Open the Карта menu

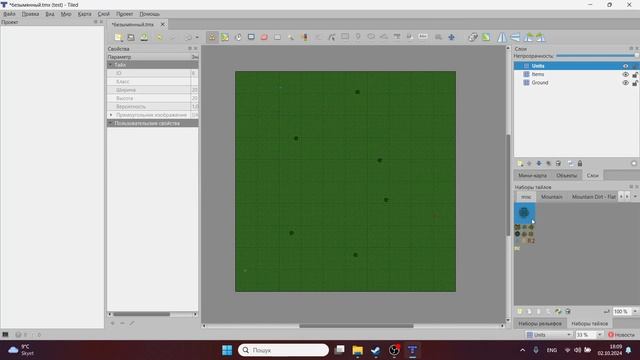coord(84,14)
